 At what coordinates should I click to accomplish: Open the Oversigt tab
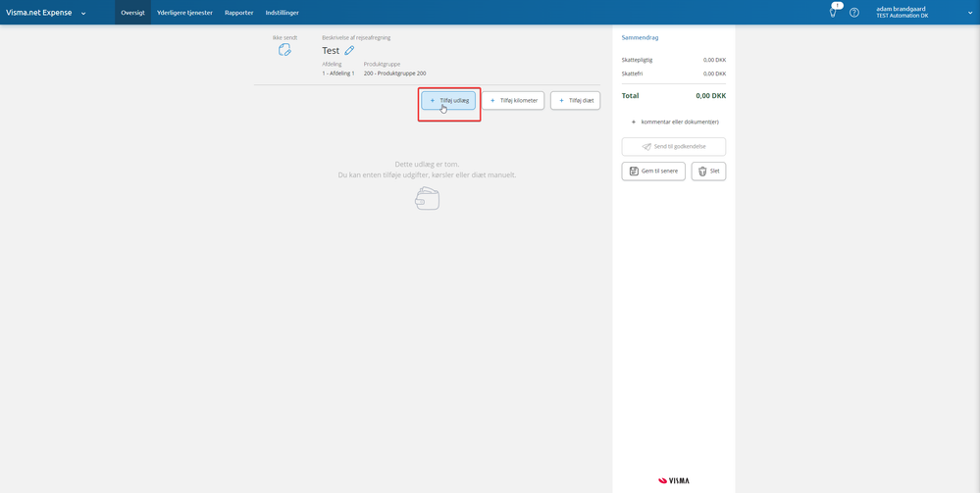click(x=132, y=13)
